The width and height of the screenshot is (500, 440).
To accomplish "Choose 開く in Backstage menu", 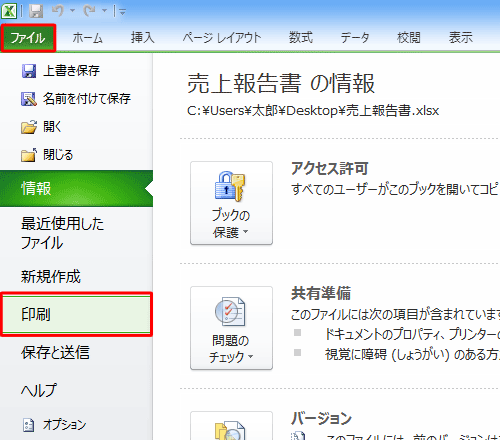I will click(x=52, y=127).
